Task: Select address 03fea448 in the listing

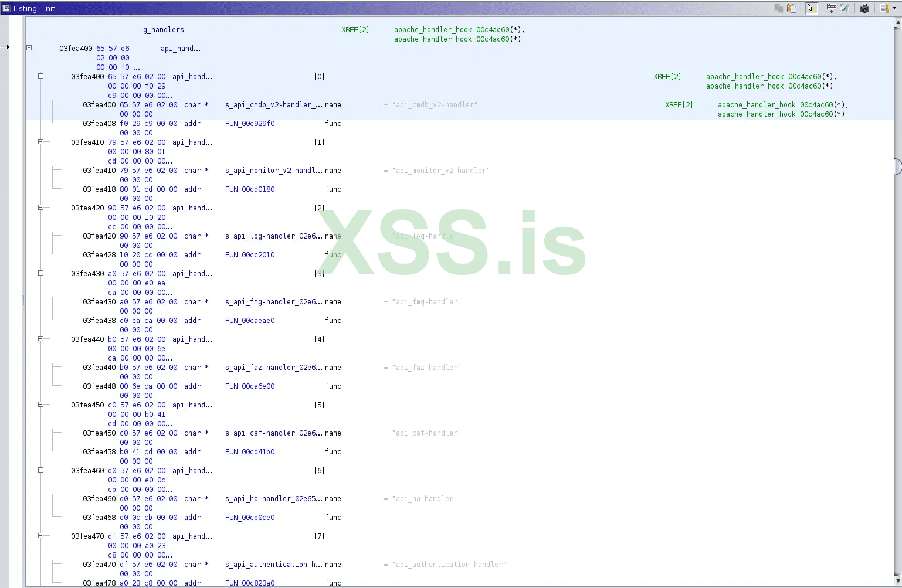Action: coord(99,386)
